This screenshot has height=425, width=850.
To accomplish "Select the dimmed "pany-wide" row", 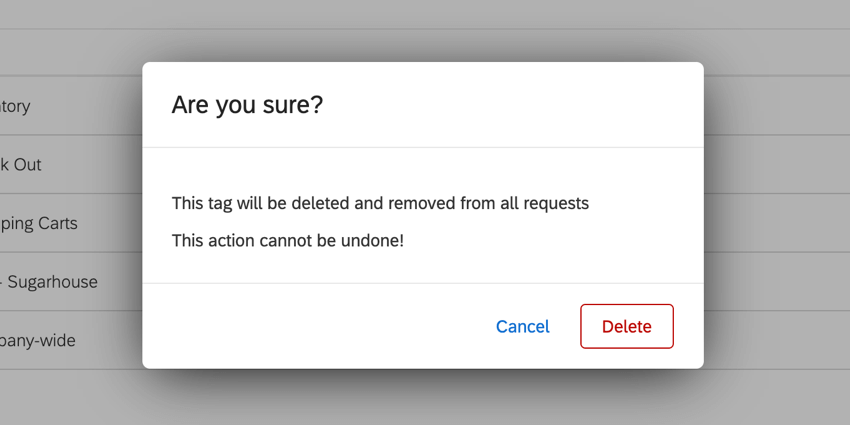I will pyautogui.click(x=40, y=341).
